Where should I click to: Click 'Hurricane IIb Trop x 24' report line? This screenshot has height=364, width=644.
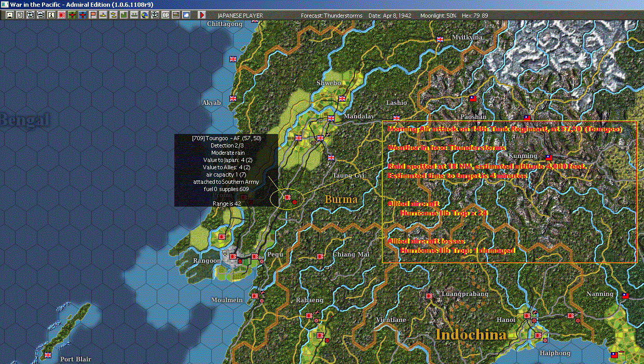point(444,213)
